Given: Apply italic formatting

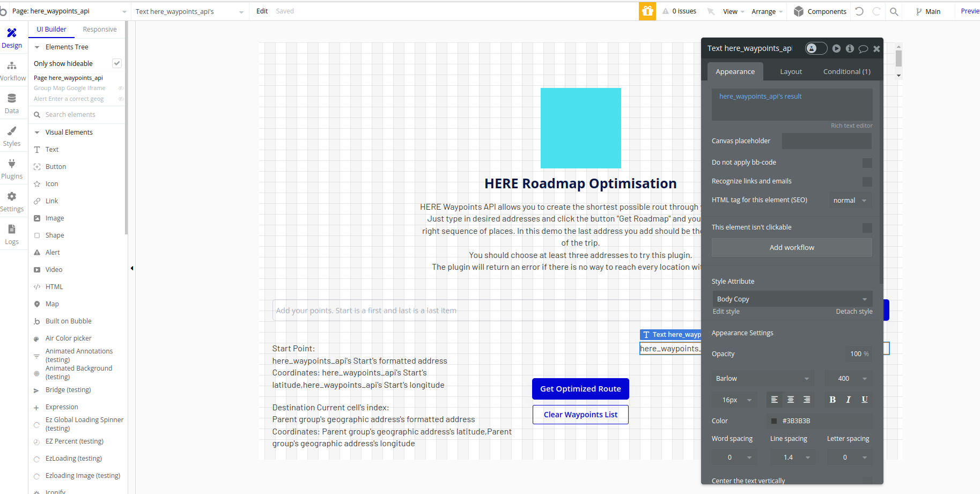Looking at the screenshot, I should (x=849, y=400).
